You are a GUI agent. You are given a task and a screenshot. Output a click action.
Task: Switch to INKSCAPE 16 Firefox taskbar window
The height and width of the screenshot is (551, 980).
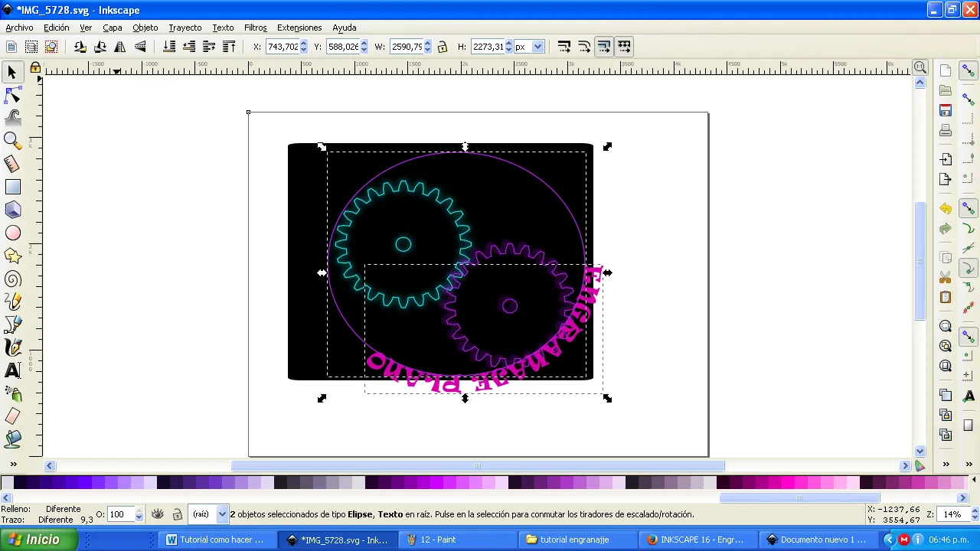tap(697, 540)
